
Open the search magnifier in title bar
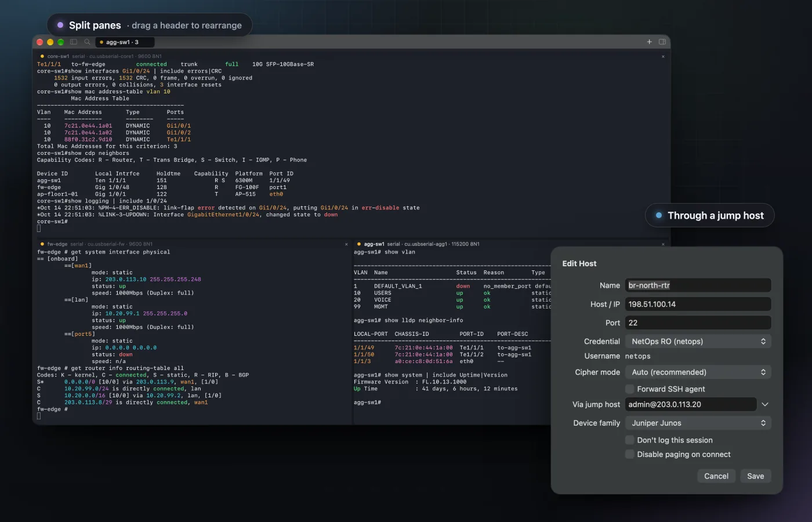(87, 42)
